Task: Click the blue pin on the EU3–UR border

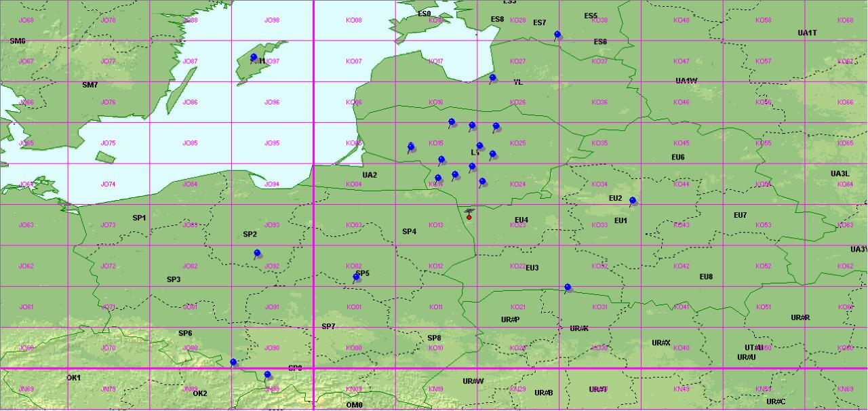Action: click(x=568, y=288)
